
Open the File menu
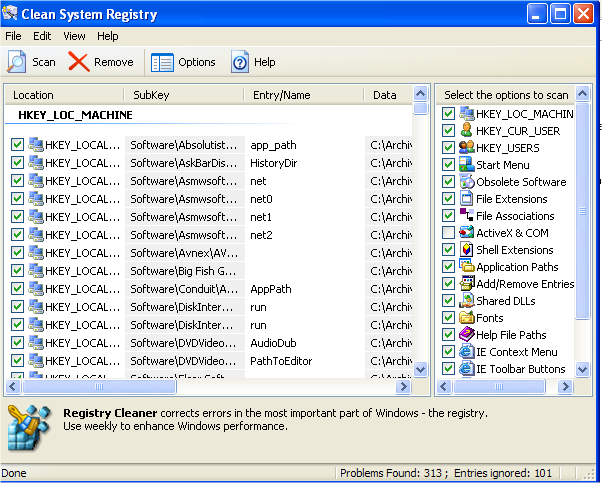[13, 36]
